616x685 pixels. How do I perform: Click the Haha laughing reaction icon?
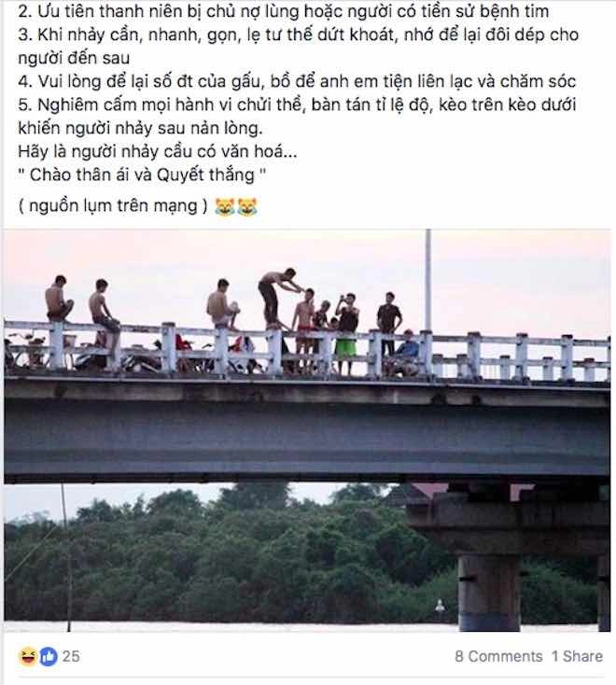tap(27, 656)
